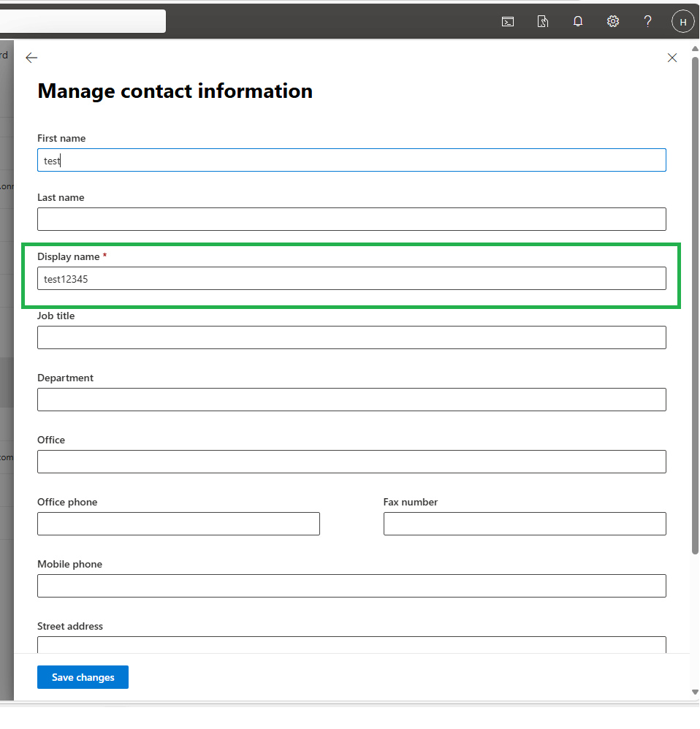
Task: Go back with the left arrow
Action: tap(31, 58)
